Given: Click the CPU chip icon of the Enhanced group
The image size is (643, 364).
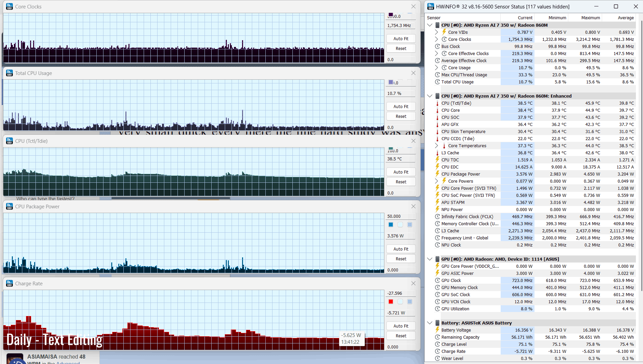Looking at the screenshot, I should [x=437, y=96].
